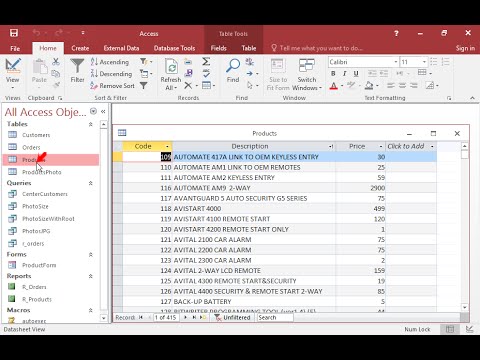Click the background fill color bucket
This screenshot has height=360, width=480.
click(x=369, y=86)
